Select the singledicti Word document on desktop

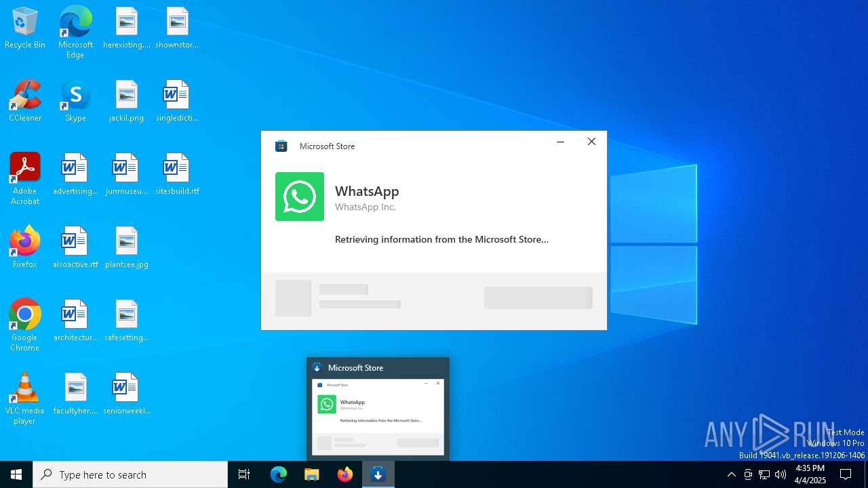pos(177,102)
